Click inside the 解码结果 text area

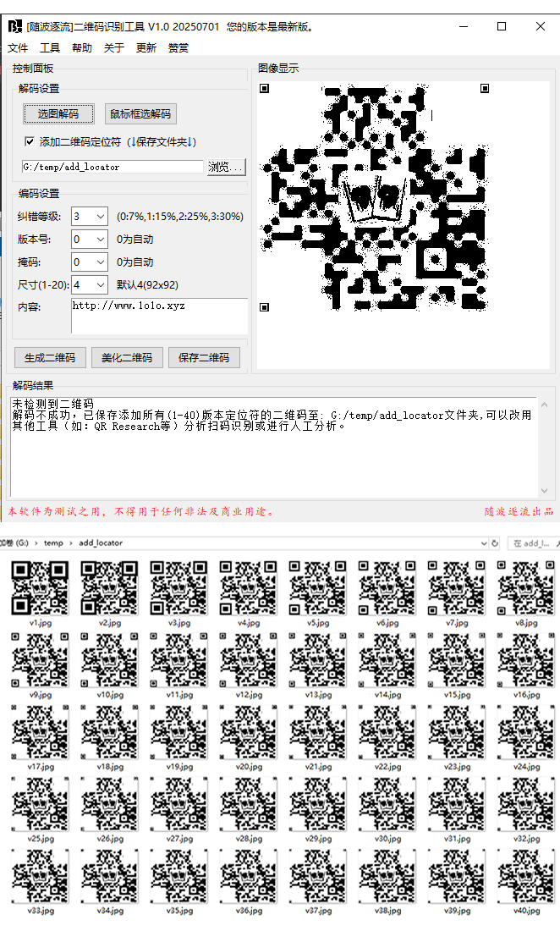click(274, 447)
